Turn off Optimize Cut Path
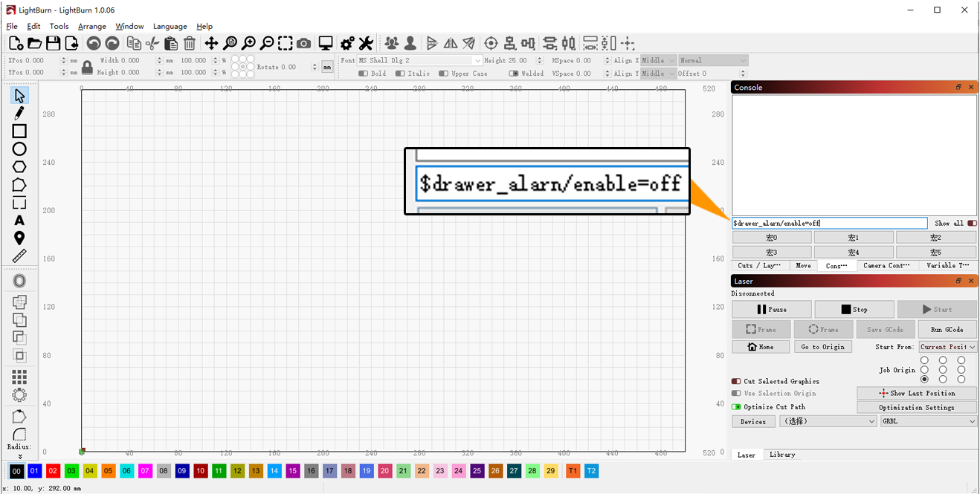The height and width of the screenshot is (494, 980). (x=736, y=407)
